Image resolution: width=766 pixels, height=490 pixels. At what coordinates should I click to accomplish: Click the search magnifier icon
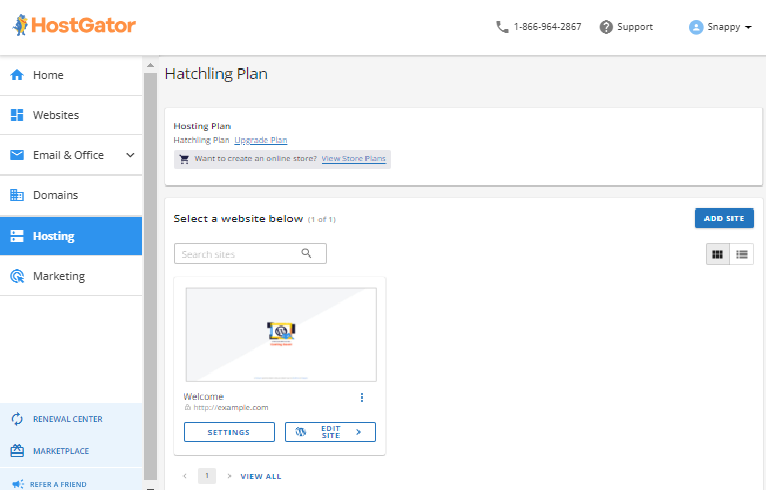tap(307, 254)
